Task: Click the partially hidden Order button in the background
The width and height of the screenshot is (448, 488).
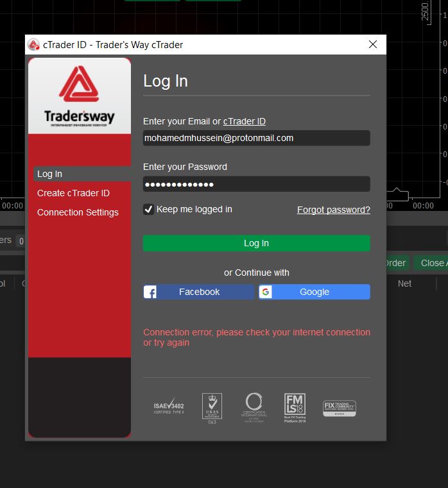Action: pyautogui.click(x=397, y=263)
